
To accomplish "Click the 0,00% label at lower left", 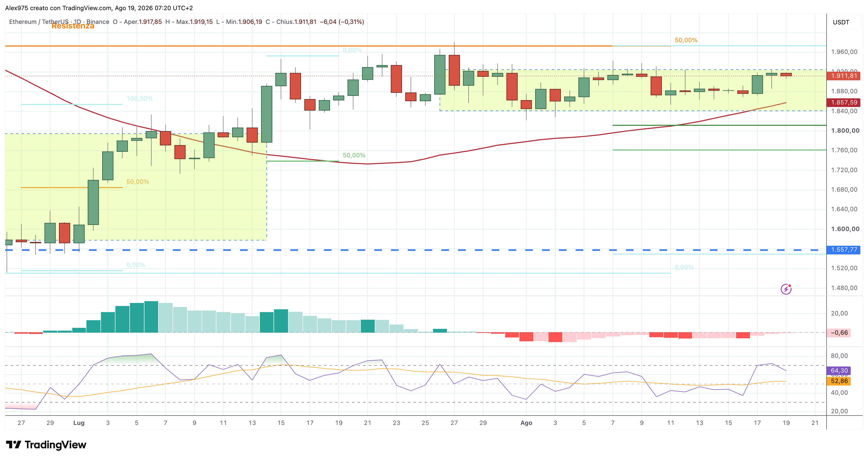I will tap(136, 265).
